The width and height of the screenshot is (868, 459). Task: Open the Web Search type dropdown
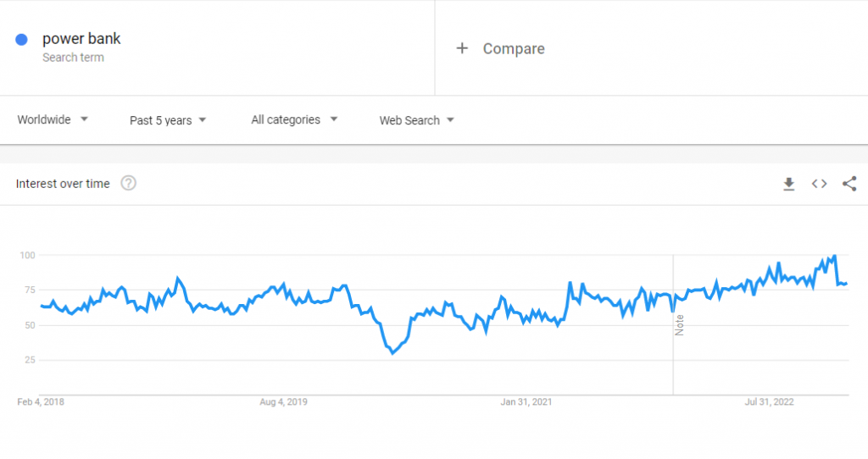[x=416, y=120]
